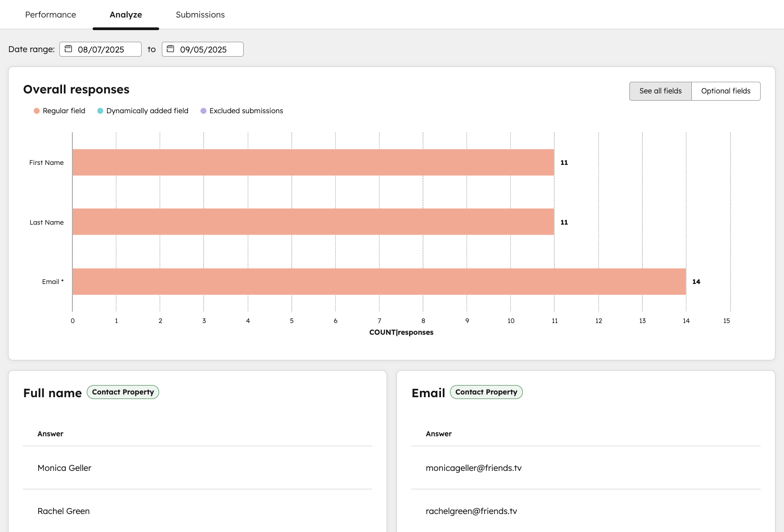This screenshot has height=532, width=784.
Task: Switch to the Performance tab
Action: 50,14
